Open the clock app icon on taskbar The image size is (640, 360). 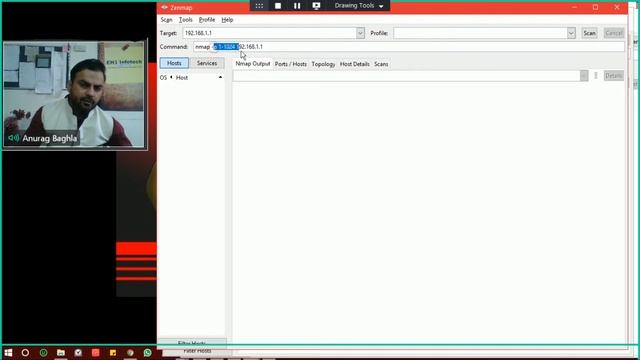[78, 353]
